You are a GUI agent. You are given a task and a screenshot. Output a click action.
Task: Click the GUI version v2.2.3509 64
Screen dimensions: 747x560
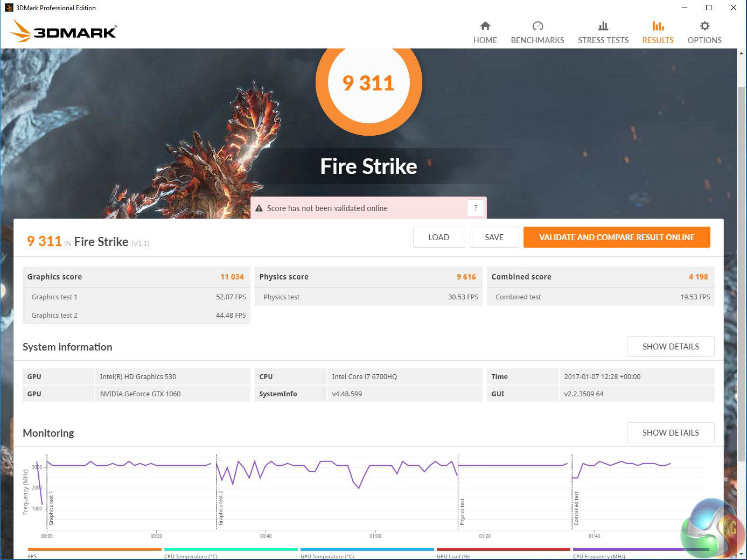[x=584, y=394]
